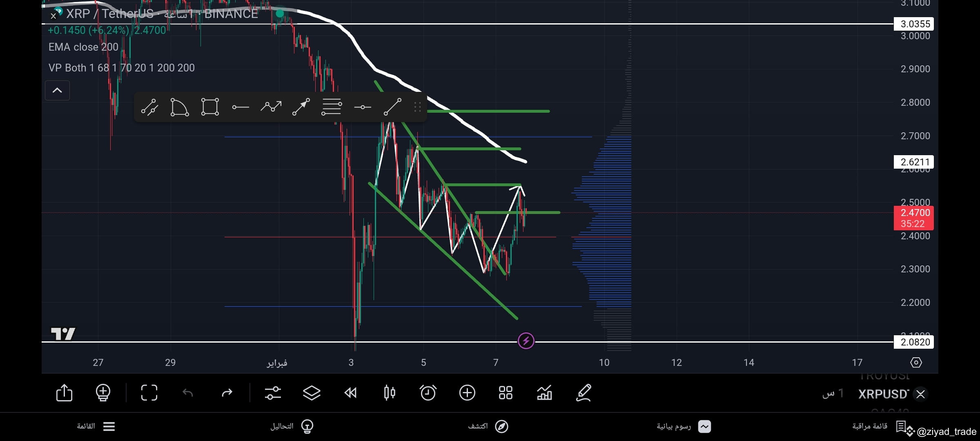The height and width of the screenshot is (441, 980).
Task: Open the indicators settings sliders icon
Action: [x=273, y=393]
